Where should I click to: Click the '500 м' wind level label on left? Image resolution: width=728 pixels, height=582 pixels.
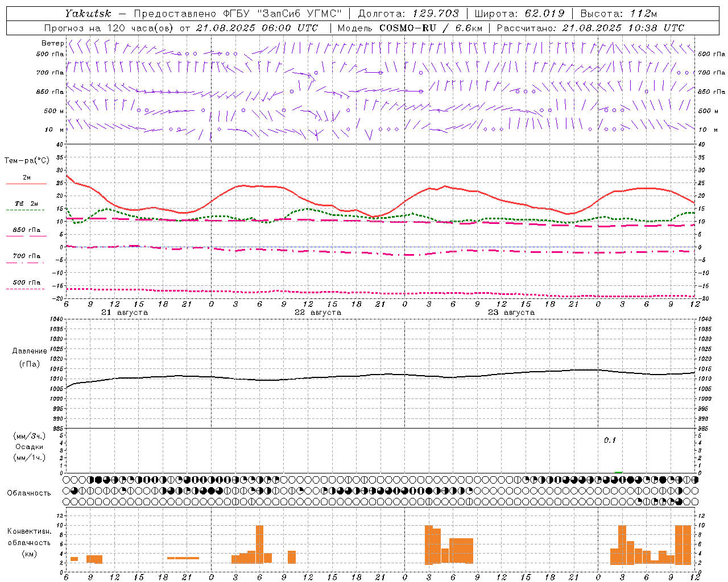pos(54,111)
